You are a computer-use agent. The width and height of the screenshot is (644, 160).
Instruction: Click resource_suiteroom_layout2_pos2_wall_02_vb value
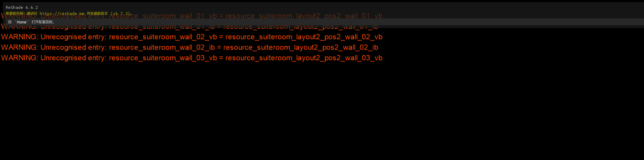click(x=304, y=37)
